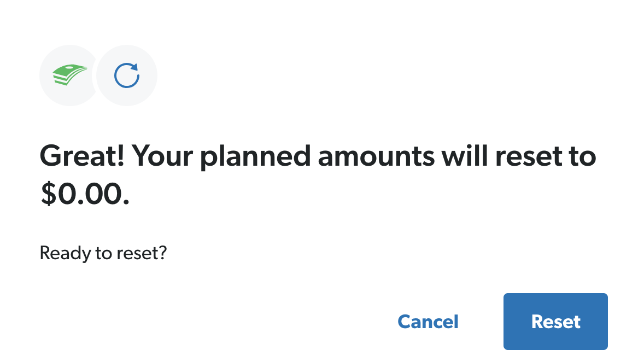644x350 pixels.
Task: Tap the arrowhead on the blue reset icon
Action: [x=133, y=67]
